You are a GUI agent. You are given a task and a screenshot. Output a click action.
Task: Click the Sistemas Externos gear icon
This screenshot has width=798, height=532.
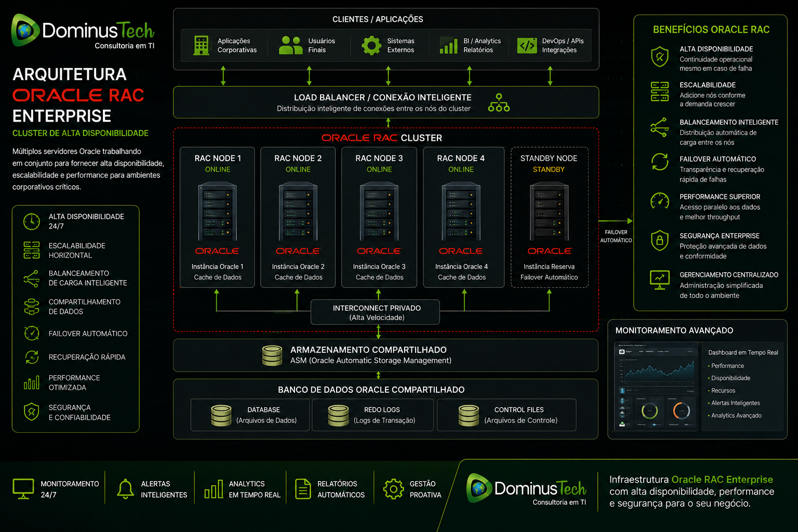(371, 45)
